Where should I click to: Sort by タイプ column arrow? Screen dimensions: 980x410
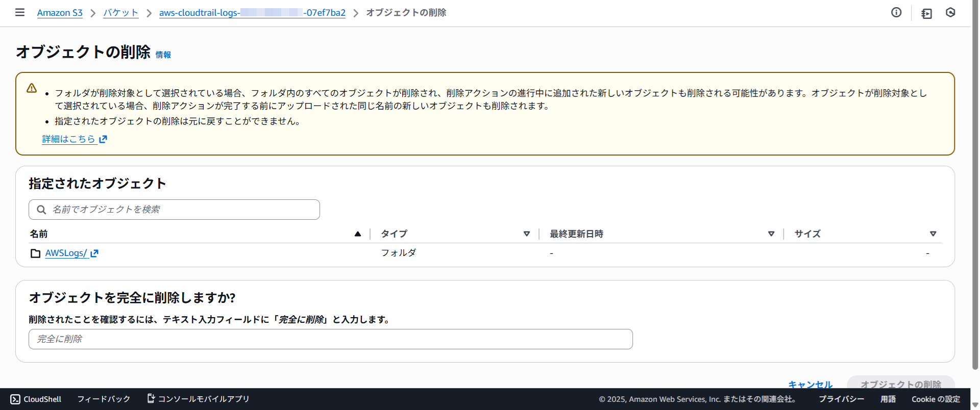tap(527, 234)
